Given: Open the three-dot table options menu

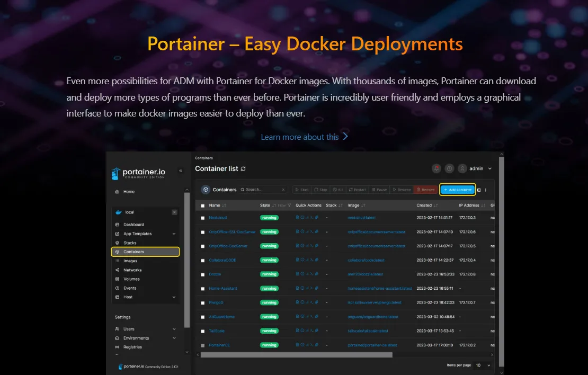Looking at the screenshot, I should pos(486,190).
